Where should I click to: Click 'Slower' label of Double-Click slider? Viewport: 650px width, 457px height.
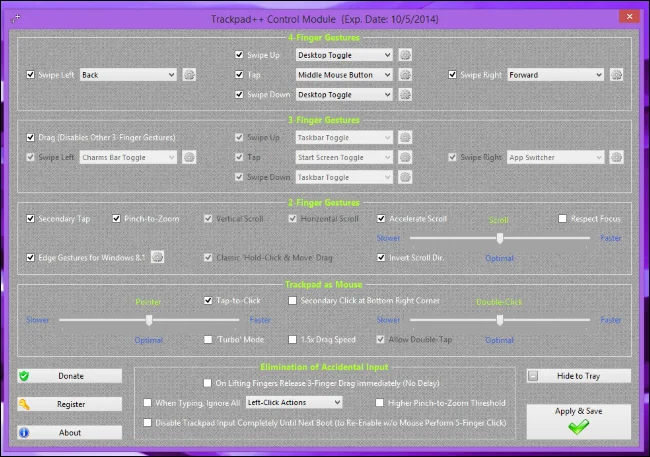point(388,320)
